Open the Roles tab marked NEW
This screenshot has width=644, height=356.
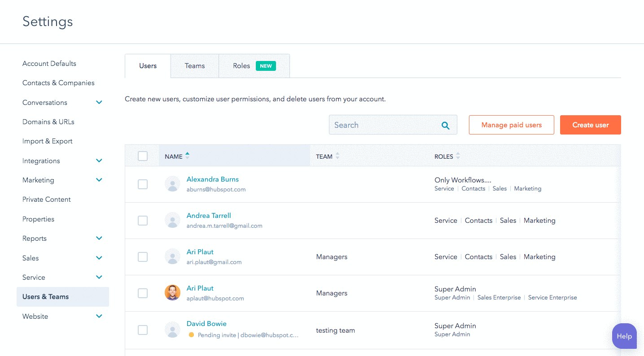tap(241, 65)
